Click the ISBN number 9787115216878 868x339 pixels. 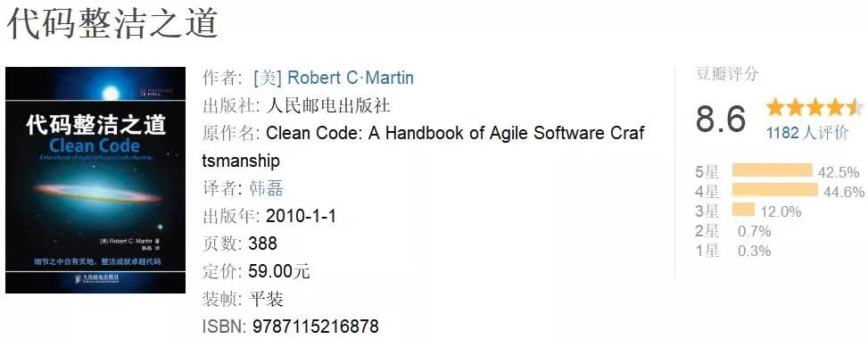316,327
